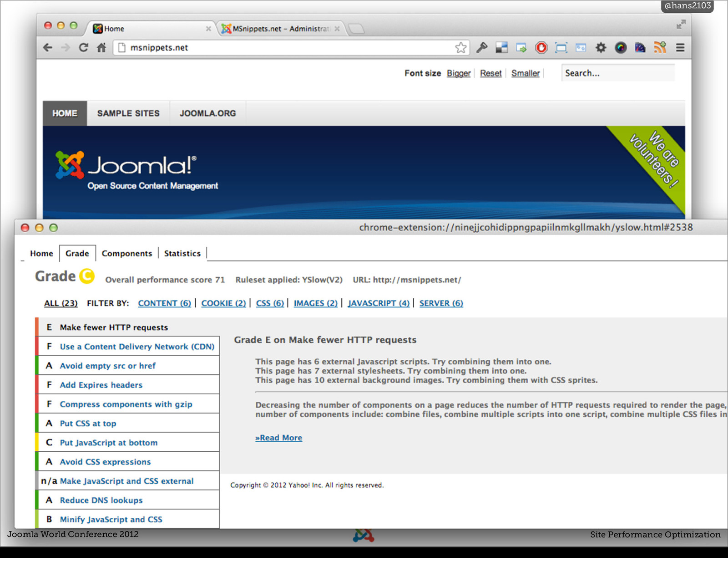Viewport: 728px width, 561px height.
Task: Open the »Read More link
Action: [278, 438]
